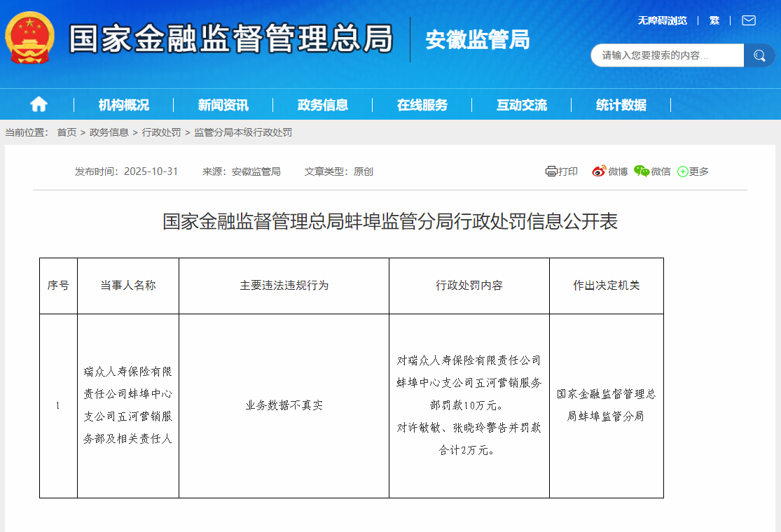Click the 当事人名称 column header
Viewport: 781px width, 532px height.
point(128,285)
